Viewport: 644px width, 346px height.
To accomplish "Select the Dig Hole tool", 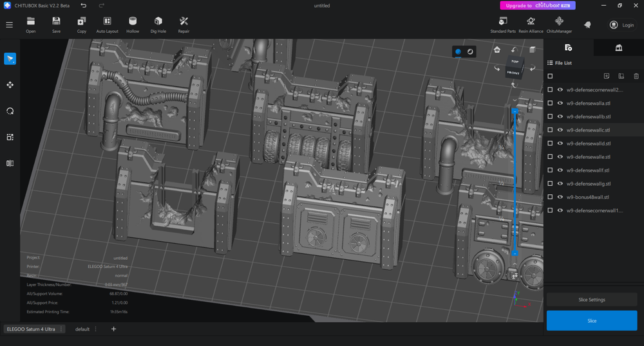I will pyautogui.click(x=158, y=24).
